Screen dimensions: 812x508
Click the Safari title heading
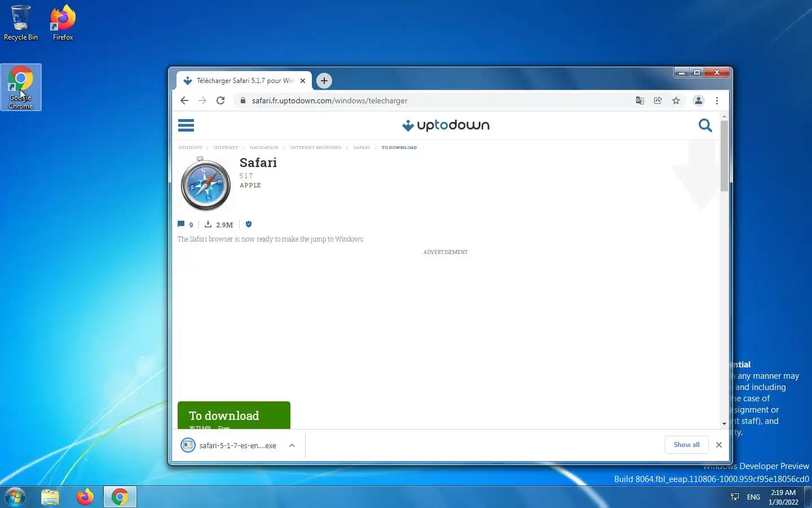(x=258, y=163)
